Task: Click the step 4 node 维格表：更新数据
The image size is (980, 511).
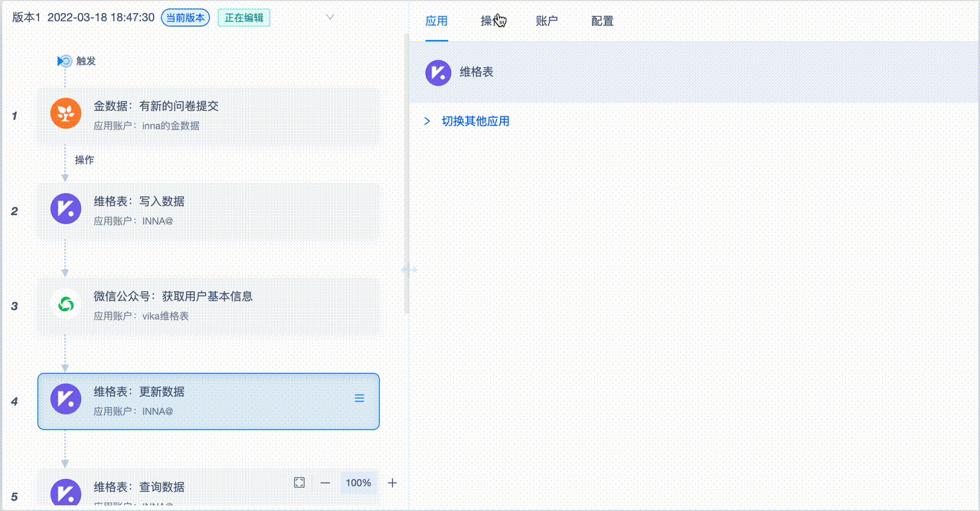Action: point(207,401)
